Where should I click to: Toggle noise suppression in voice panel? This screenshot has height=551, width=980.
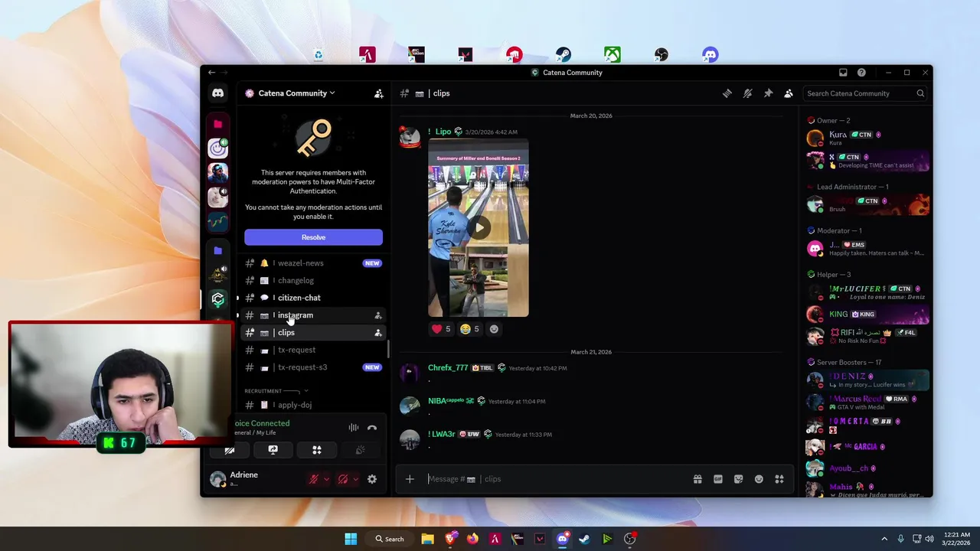[x=354, y=428]
